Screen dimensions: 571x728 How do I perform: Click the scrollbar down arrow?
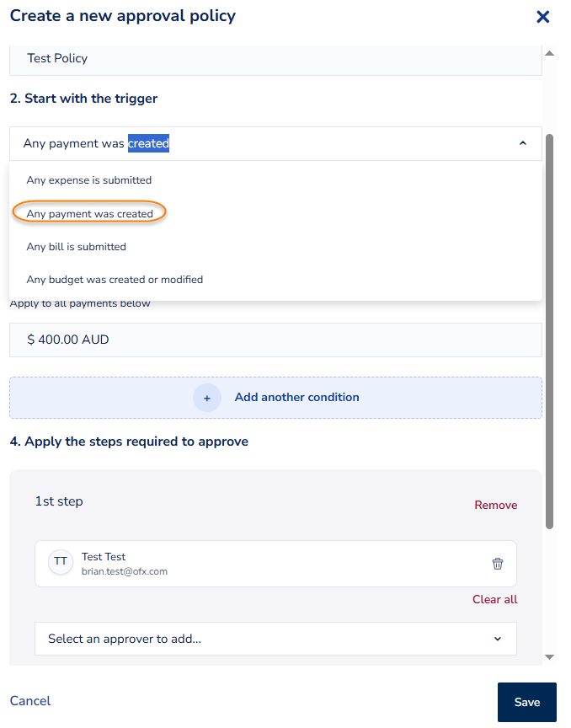(550, 656)
